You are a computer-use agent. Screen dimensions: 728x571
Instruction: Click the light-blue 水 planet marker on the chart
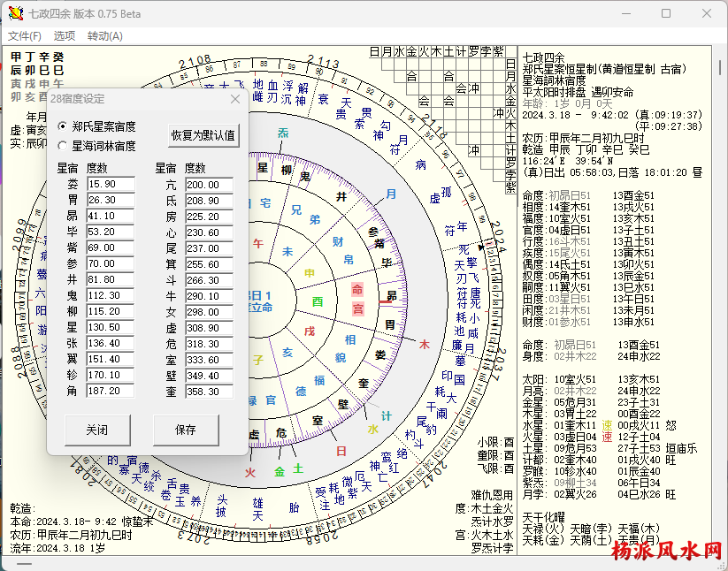(373, 429)
